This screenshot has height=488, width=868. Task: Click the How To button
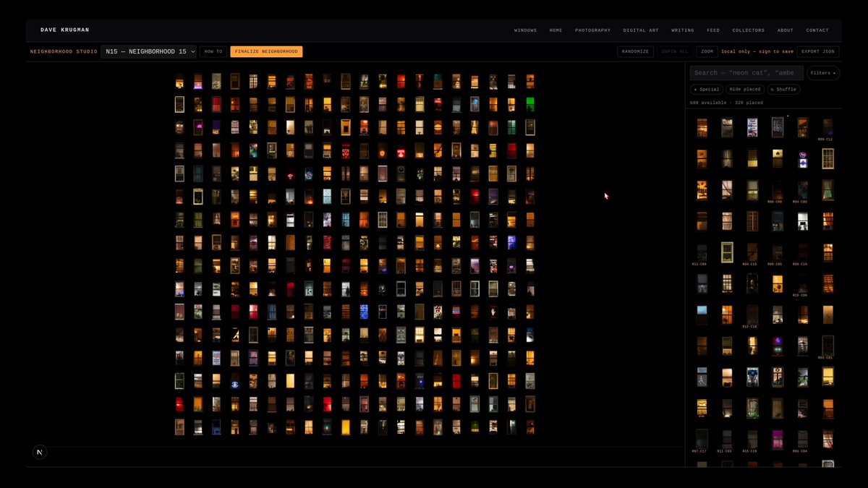point(213,51)
